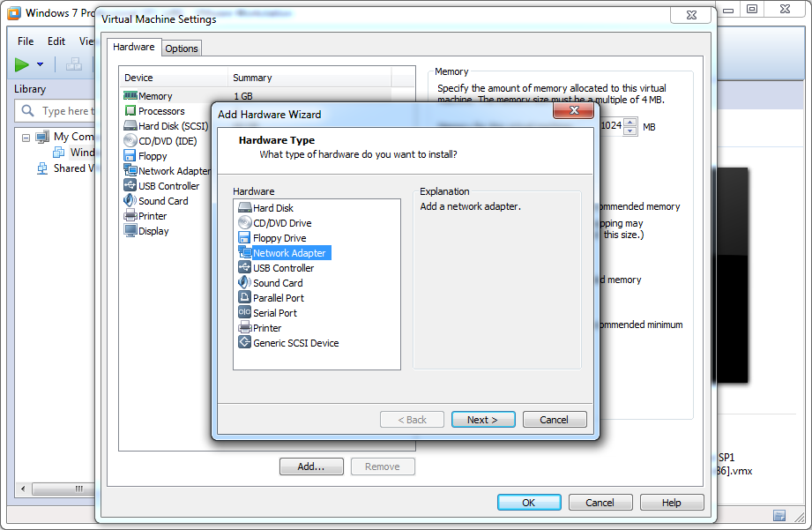The image size is (812, 530).
Task: Focus the Library search field
Action: click(63, 111)
